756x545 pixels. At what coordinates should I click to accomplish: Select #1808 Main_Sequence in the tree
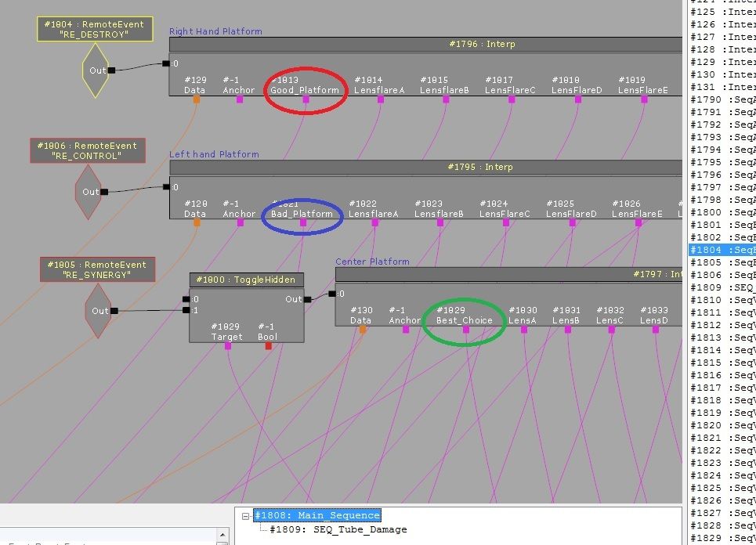point(317,515)
